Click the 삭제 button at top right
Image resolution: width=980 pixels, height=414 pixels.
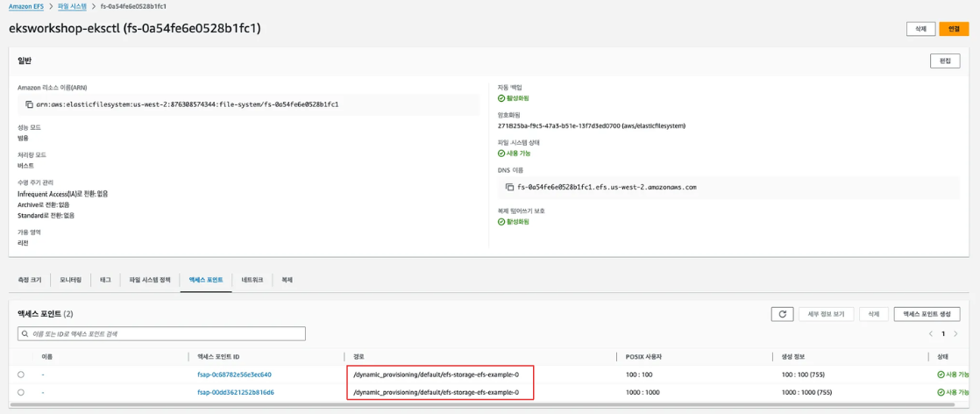coord(920,29)
